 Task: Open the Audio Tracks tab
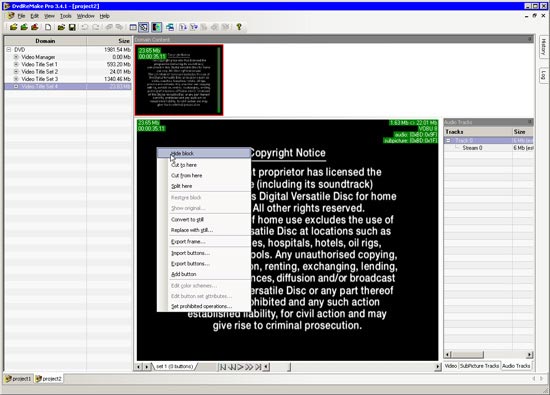pyautogui.click(x=516, y=366)
